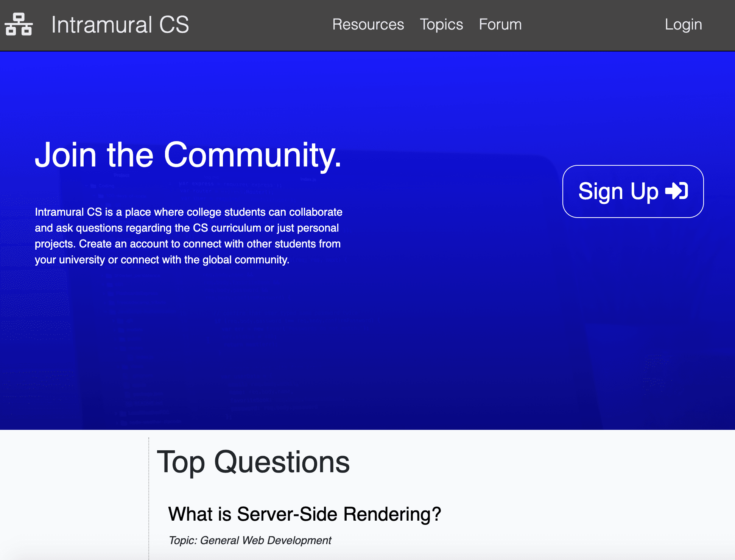Screen dimensions: 735x560
Task: Click the Join the Community. headline
Action: pos(188,155)
